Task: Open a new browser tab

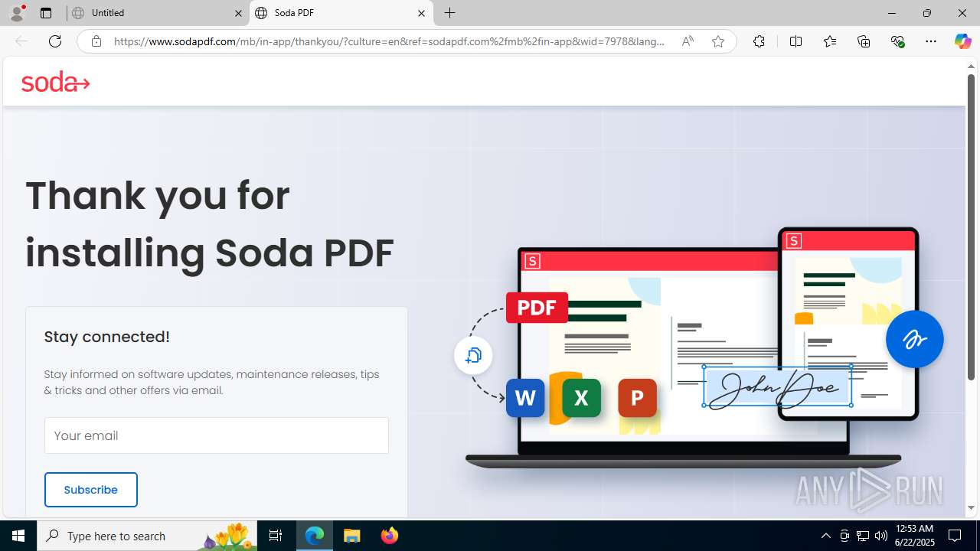Action: 450,13
